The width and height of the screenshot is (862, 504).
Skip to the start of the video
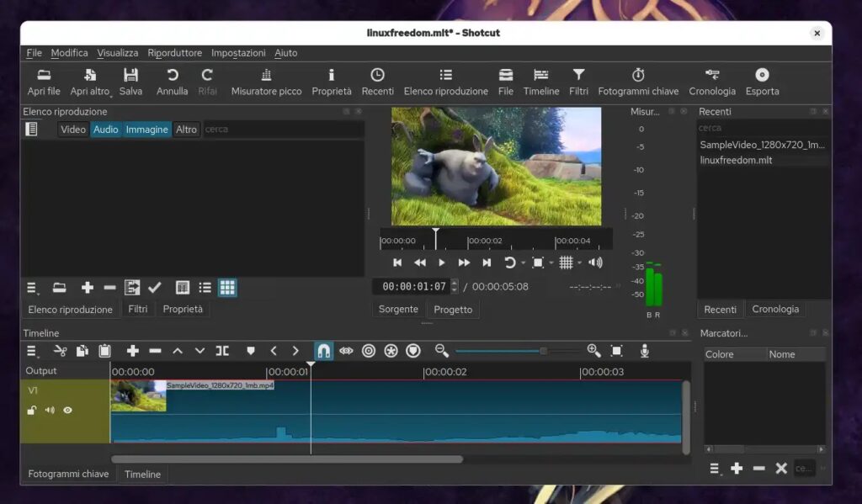(x=397, y=263)
